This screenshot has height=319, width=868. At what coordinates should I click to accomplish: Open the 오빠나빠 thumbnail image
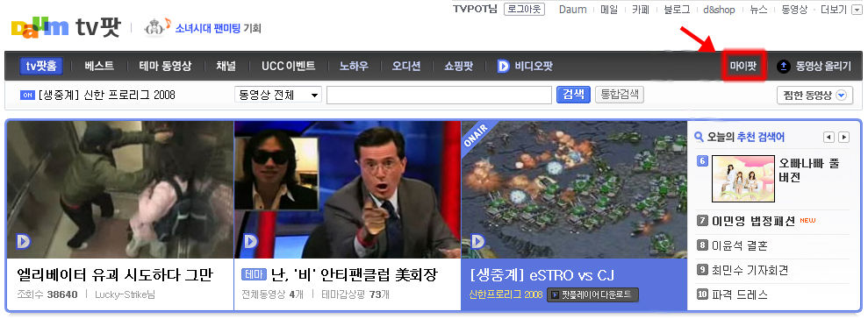tap(742, 179)
